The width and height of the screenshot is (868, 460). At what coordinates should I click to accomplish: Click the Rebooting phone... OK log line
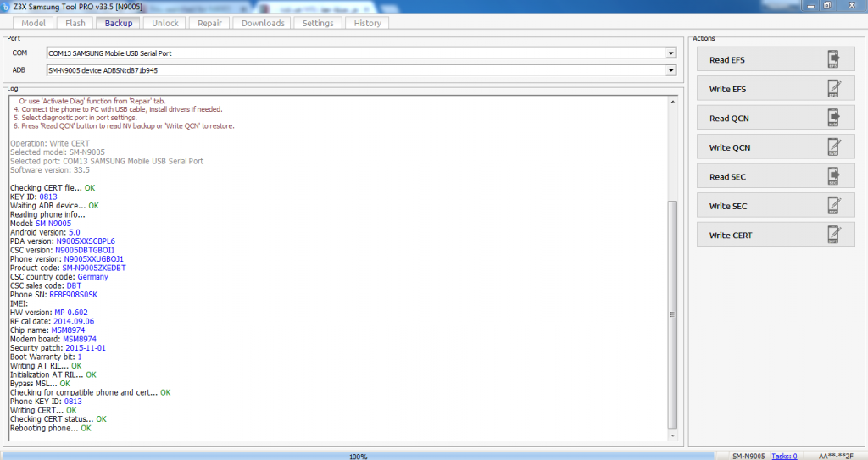(x=51, y=428)
